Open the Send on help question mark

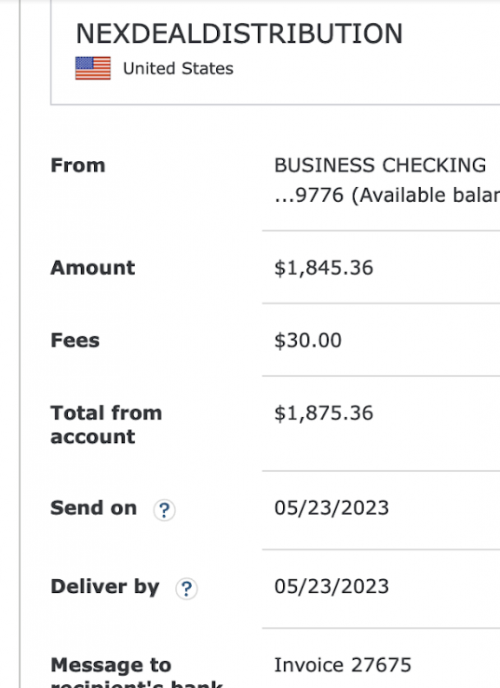164,510
